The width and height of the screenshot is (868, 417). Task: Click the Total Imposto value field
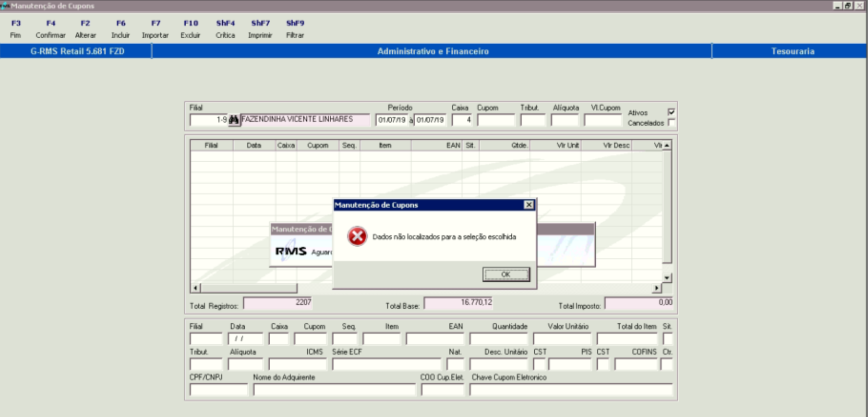[x=639, y=303]
